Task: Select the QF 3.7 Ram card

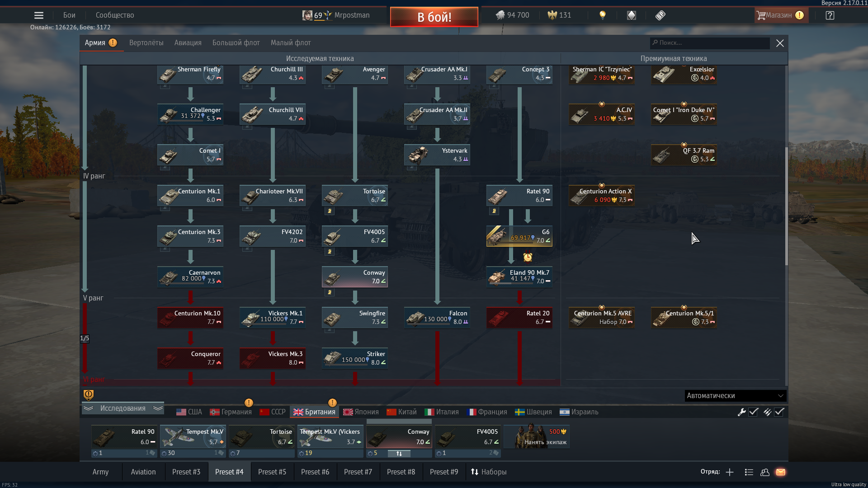Action: 684,155
